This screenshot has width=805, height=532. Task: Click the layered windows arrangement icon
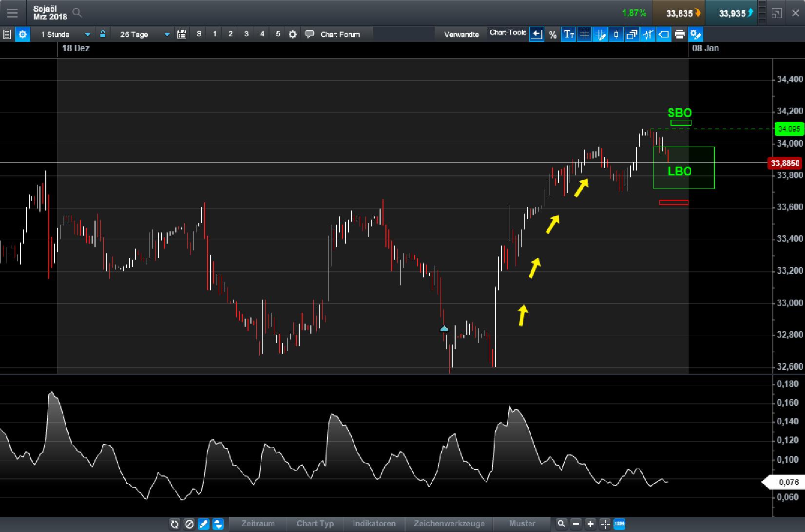point(632,34)
